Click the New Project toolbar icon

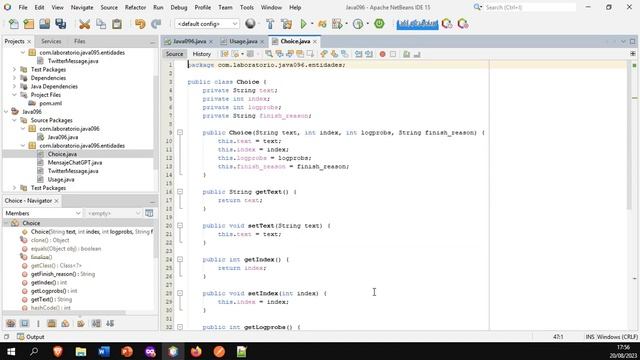(x=29, y=24)
